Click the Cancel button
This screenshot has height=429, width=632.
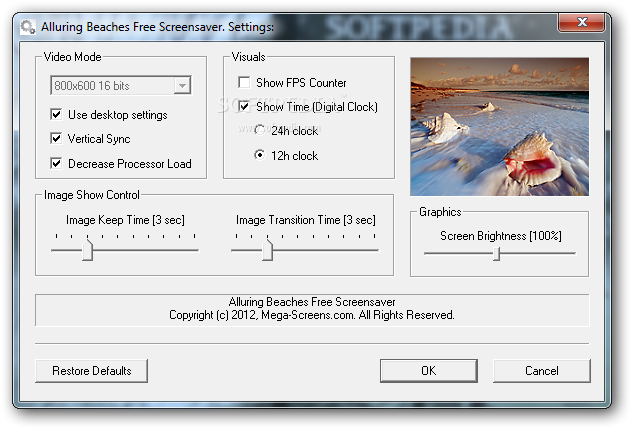542,371
